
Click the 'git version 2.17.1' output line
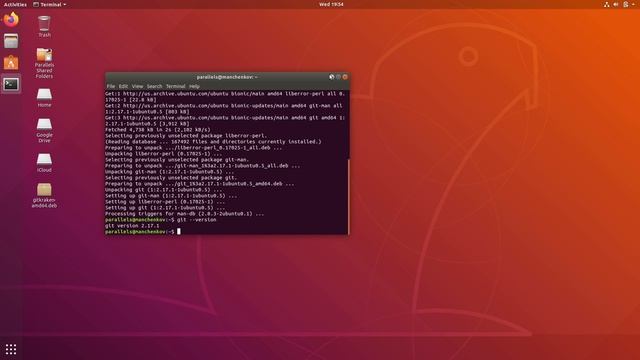coord(132,226)
